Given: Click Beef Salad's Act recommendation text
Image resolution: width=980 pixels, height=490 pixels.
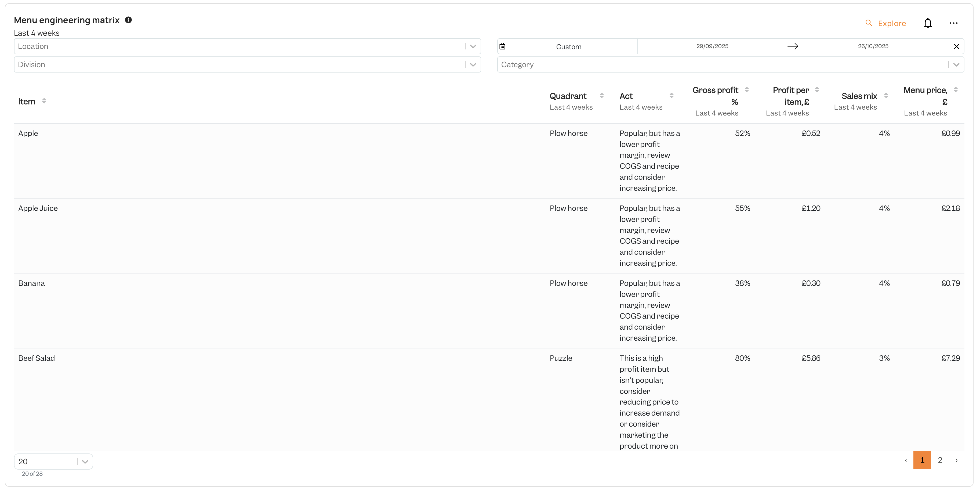Looking at the screenshot, I should click(649, 402).
